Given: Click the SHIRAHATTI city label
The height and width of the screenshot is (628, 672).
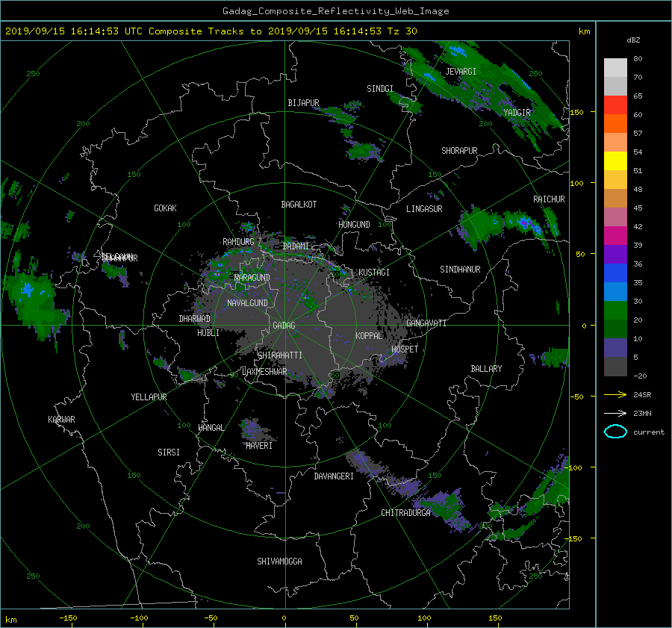Looking at the screenshot, I should [x=280, y=355].
